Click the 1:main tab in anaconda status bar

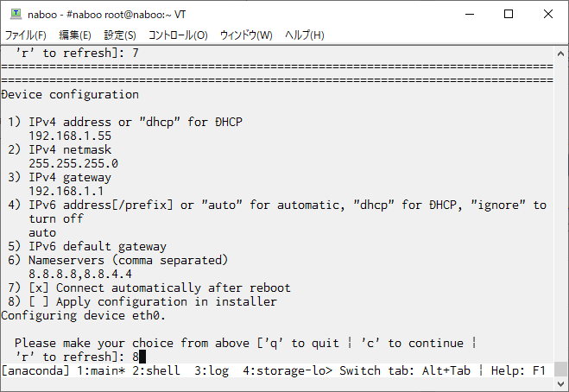pyautogui.click(x=101, y=370)
